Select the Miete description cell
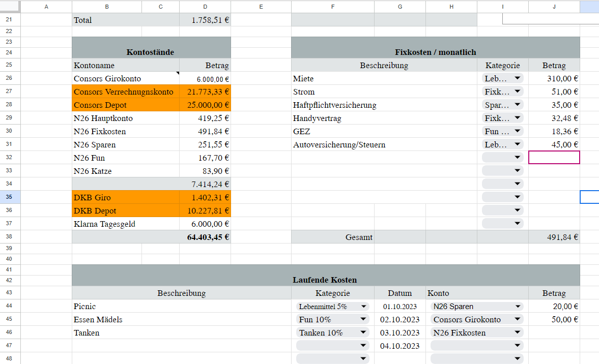The height and width of the screenshot is (364, 599). click(x=384, y=79)
